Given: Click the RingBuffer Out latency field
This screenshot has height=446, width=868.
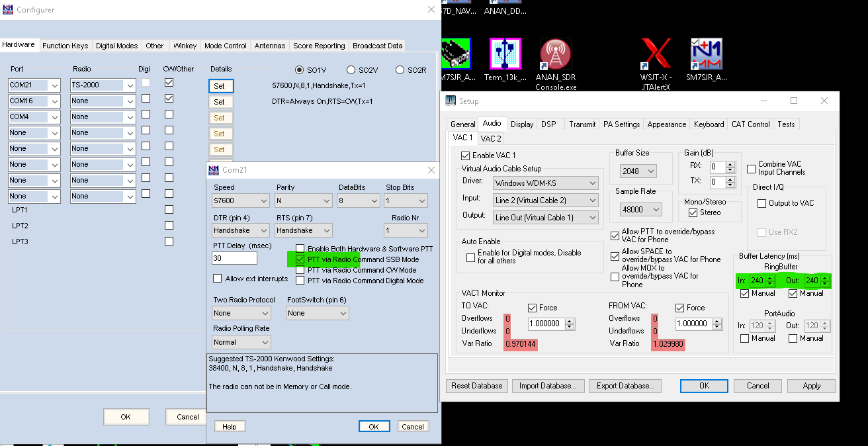Looking at the screenshot, I should [812, 281].
